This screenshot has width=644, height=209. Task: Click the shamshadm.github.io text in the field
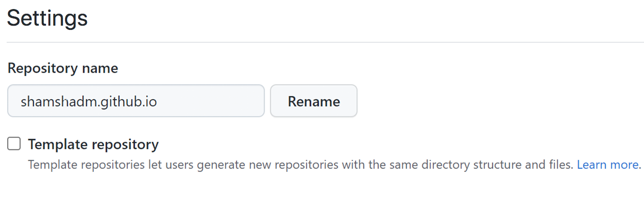[x=89, y=101]
